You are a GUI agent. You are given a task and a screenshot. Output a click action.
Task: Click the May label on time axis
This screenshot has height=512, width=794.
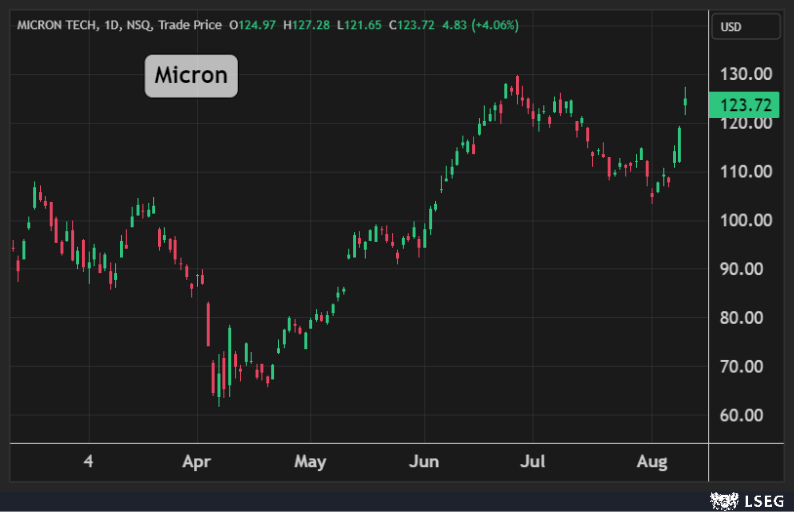coord(311,462)
